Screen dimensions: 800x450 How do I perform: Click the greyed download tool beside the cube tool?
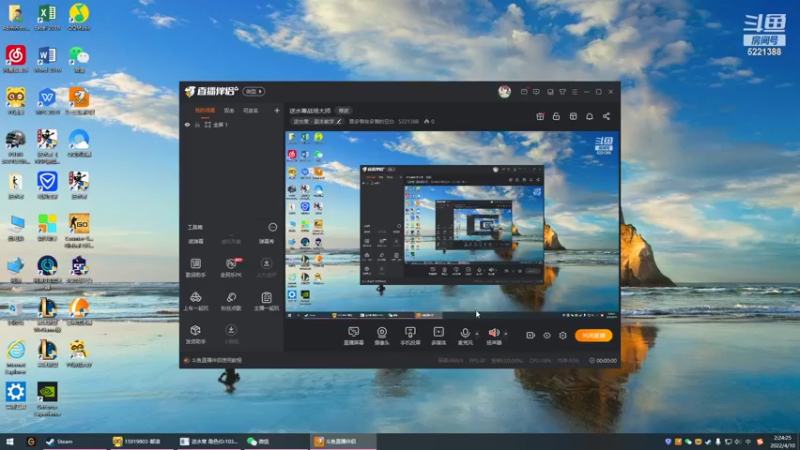coord(231,334)
